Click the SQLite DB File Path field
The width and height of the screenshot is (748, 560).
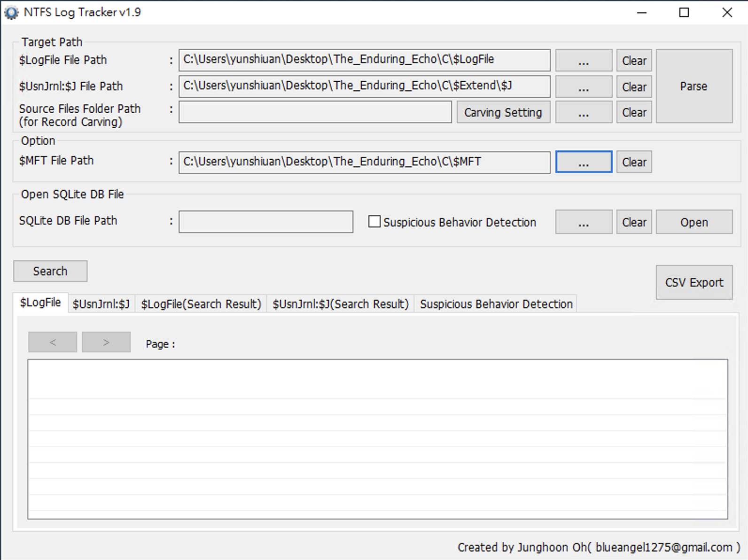266,222
